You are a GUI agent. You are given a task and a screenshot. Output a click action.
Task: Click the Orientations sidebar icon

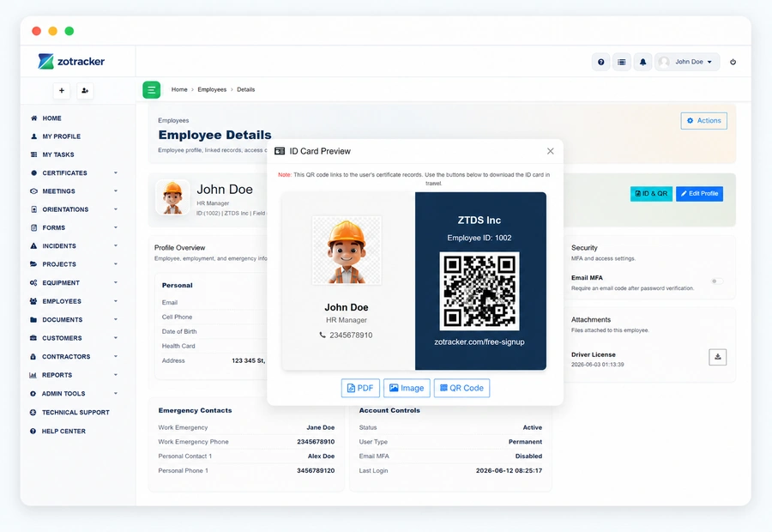click(33, 209)
